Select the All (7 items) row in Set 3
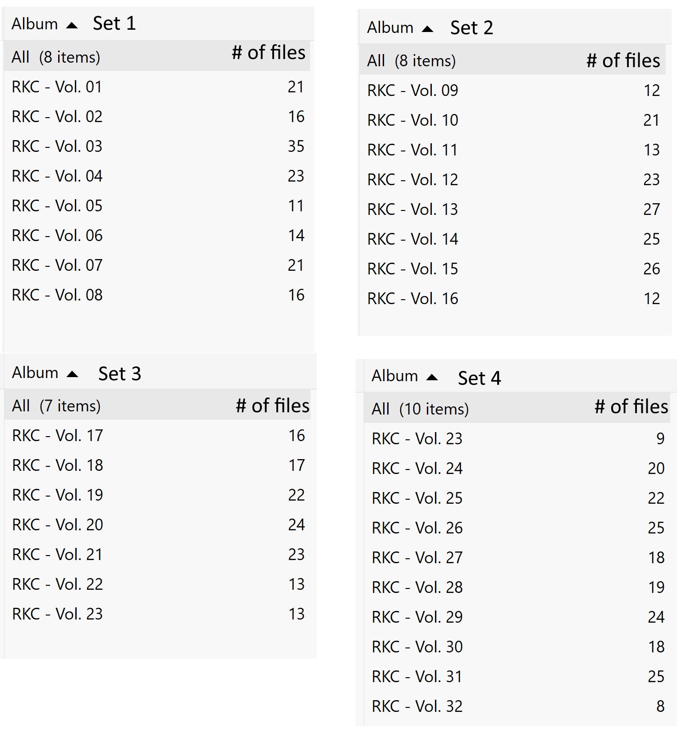This screenshot has height=729, width=700. coord(56,406)
